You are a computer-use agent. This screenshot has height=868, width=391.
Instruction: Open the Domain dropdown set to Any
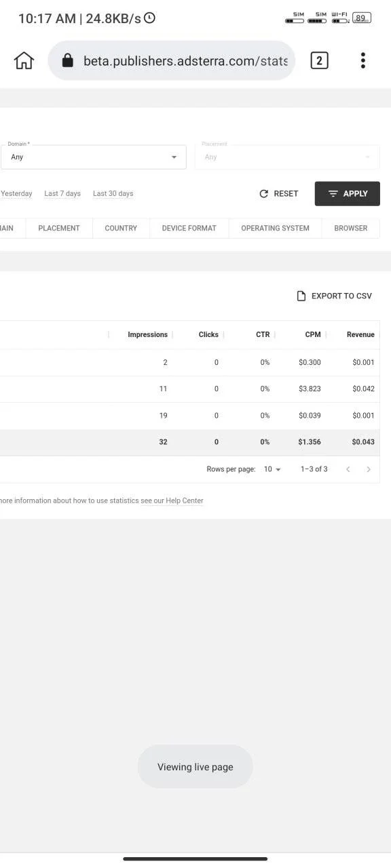click(x=93, y=157)
